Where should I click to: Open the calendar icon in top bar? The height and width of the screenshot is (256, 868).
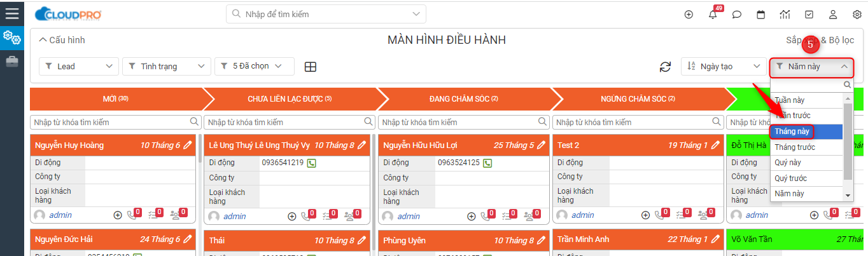point(760,15)
